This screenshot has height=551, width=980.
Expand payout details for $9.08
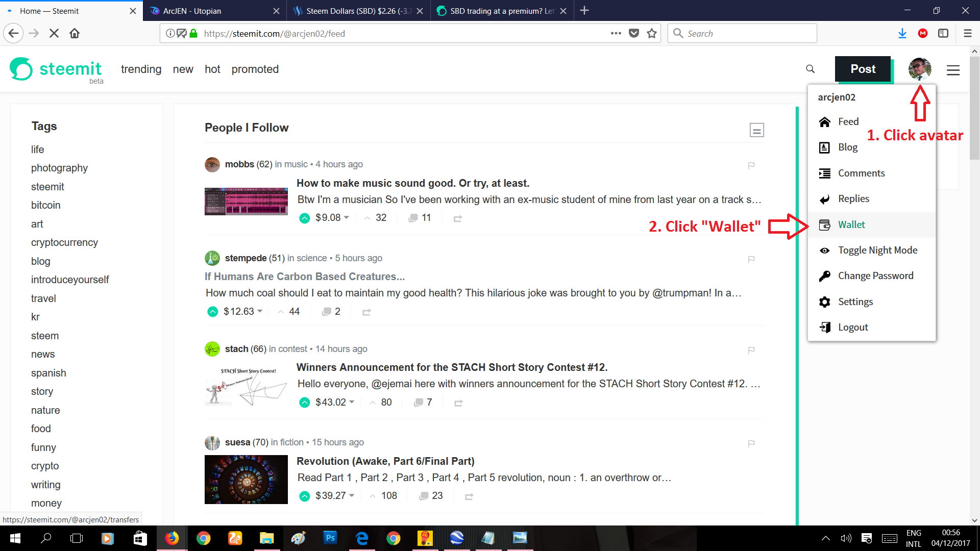click(x=347, y=218)
